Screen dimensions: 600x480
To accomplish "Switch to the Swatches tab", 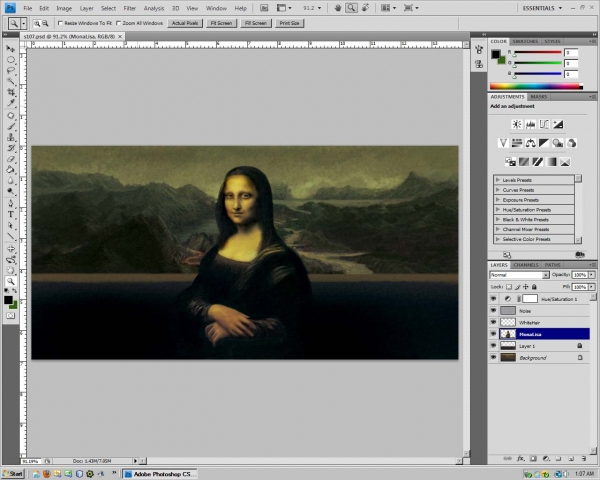I will point(525,41).
